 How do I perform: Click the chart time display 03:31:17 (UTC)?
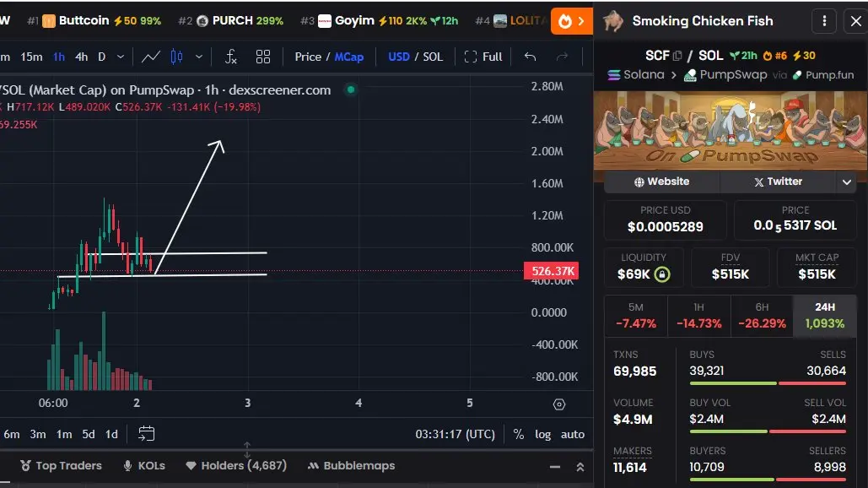click(455, 434)
